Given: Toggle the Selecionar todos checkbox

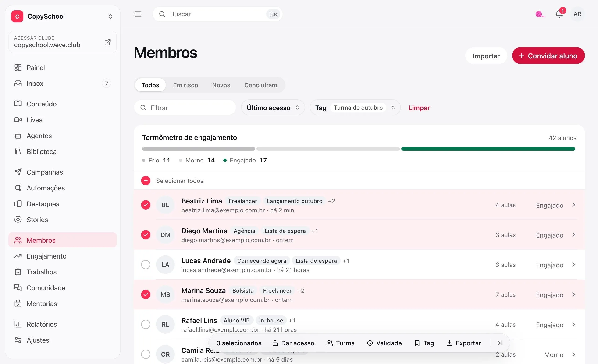Looking at the screenshot, I should 146,181.
